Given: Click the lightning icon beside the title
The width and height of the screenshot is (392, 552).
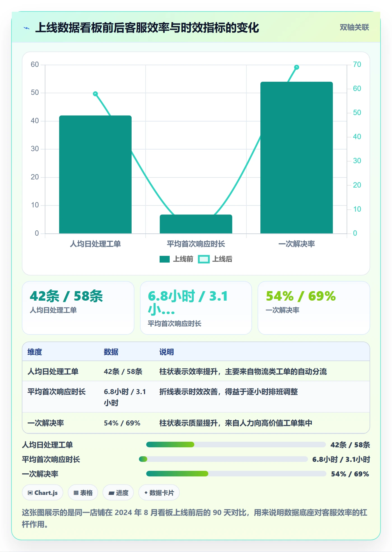Looking at the screenshot, I should (27, 28).
